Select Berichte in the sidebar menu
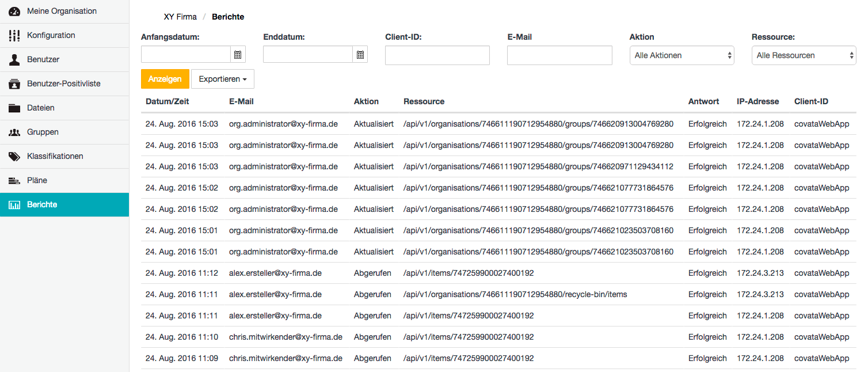Image resolution: width=868 pixels, height=372 pixels. tap(64, 204)
